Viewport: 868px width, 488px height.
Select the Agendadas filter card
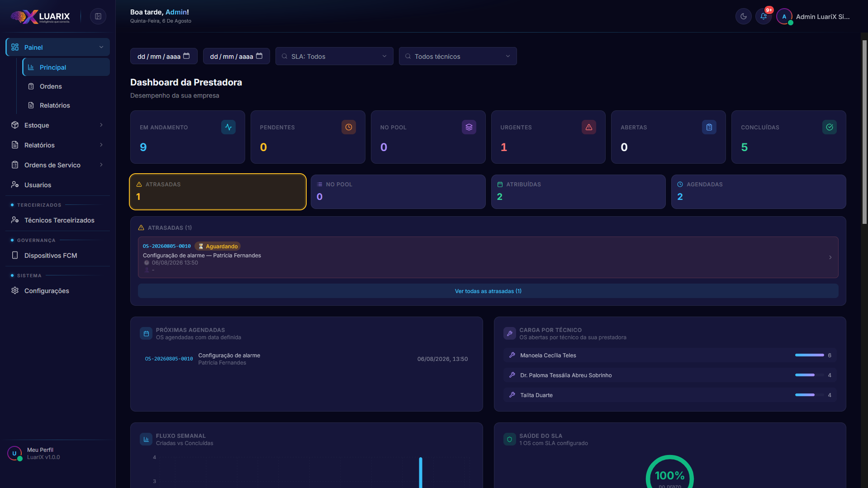(759, 191)
